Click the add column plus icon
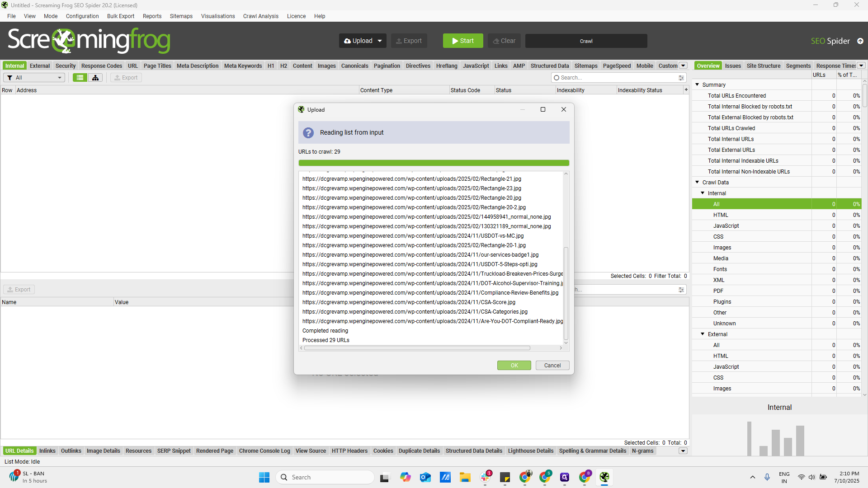Screen dimensions: 868x488 point(686,90)
